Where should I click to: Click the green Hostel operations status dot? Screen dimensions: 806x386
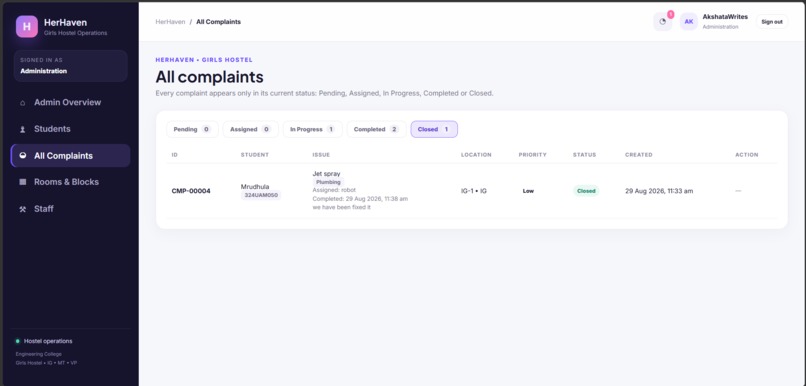pos(17,341)
